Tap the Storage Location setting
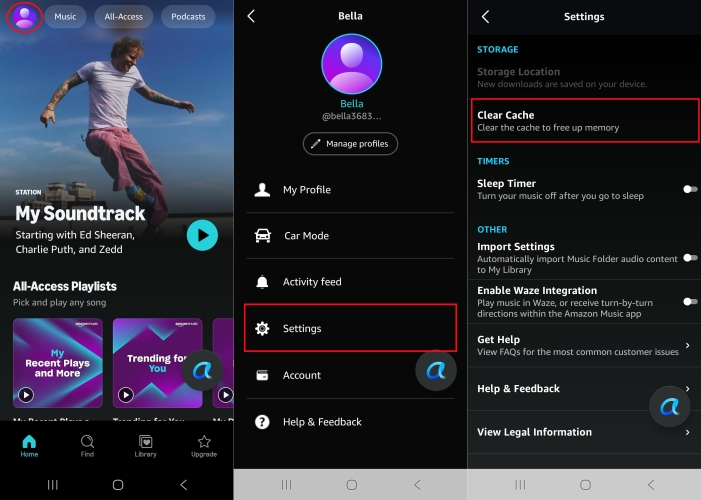This screenshot has width=701, height=500. click(x=584, y=77)
